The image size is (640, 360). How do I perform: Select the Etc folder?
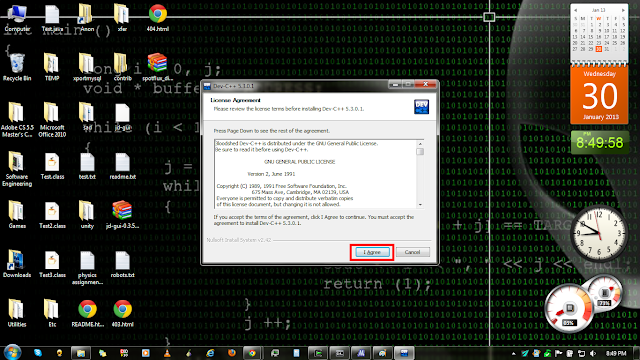click(52, 313)
